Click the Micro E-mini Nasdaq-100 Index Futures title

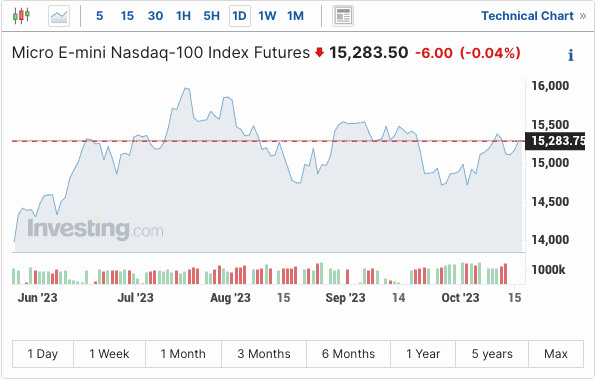pos(161,53)
